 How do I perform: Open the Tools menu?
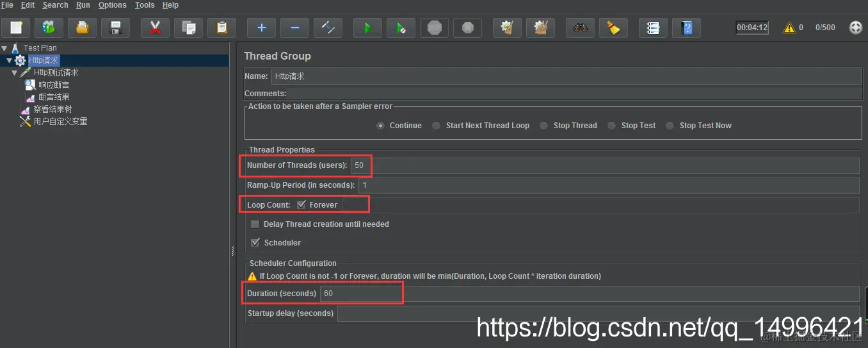(x=145, y=5)
